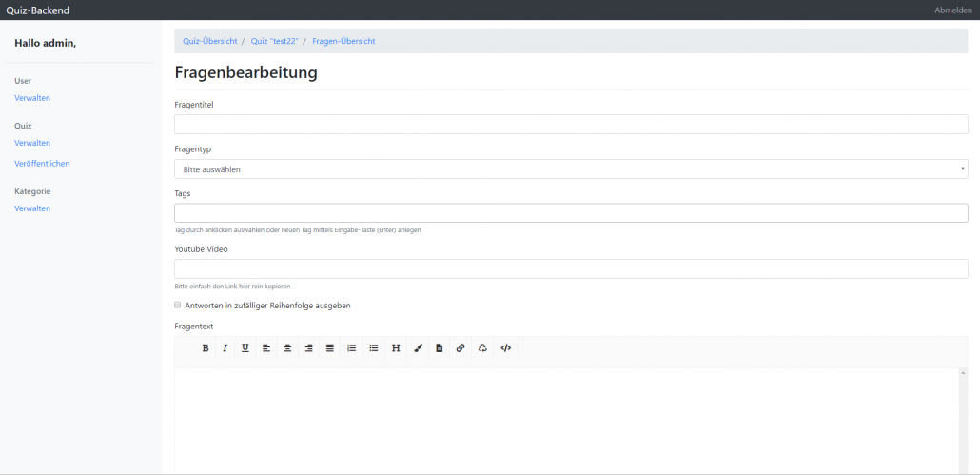
Task: Switch to HTML code view icon
Action: (x=505, y=348)
